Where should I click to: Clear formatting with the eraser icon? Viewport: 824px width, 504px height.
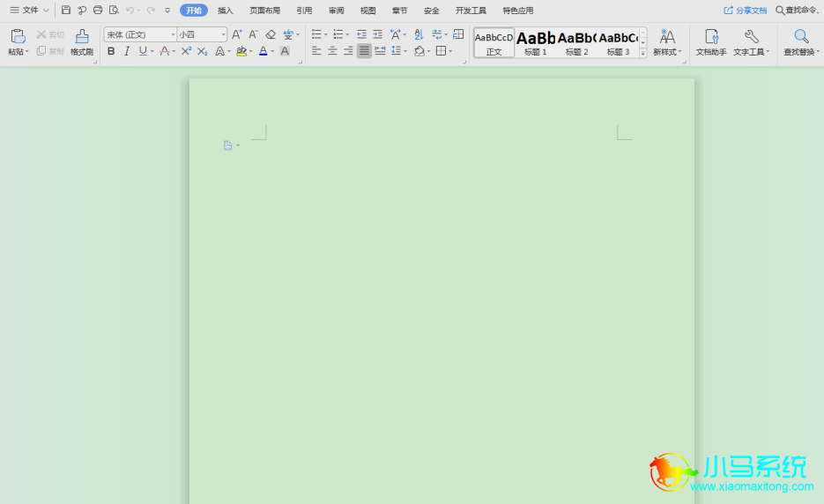271,34
